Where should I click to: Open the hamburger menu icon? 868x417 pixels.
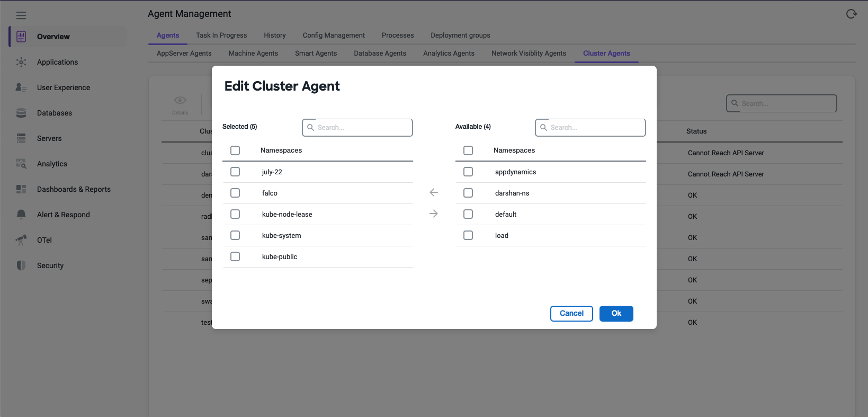21,15
